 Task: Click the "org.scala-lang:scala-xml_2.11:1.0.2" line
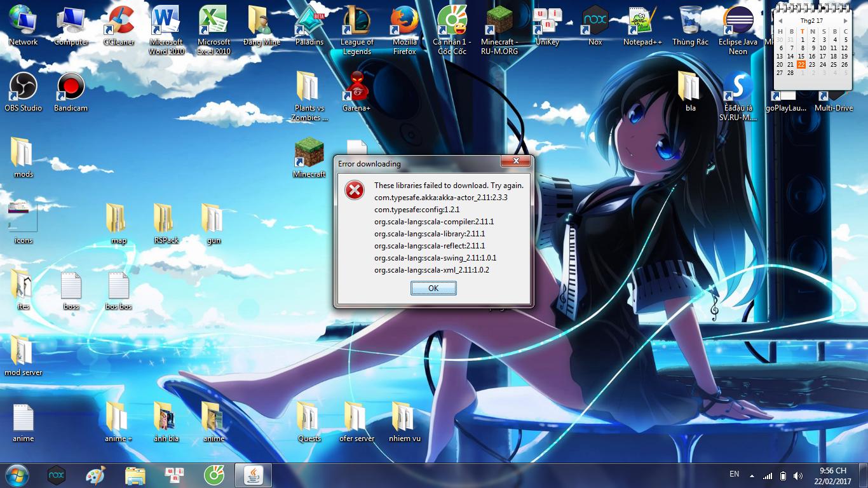coord(431,270)
